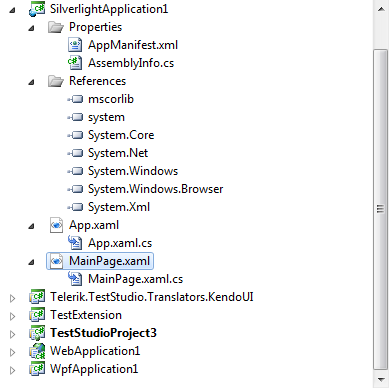The width and height of the screenshot is (389, 388).
Task: Click the scrollbar up arrow
Action: tap(381, 9)
